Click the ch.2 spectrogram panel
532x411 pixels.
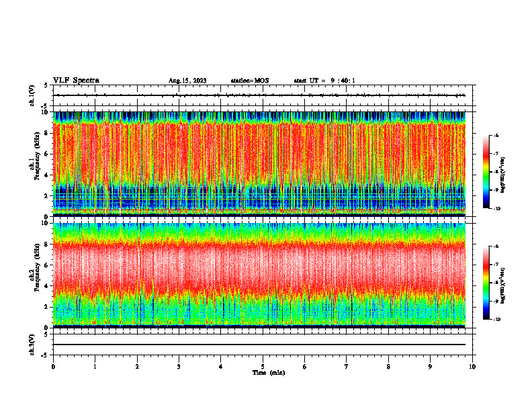click(x=259, y=275)
